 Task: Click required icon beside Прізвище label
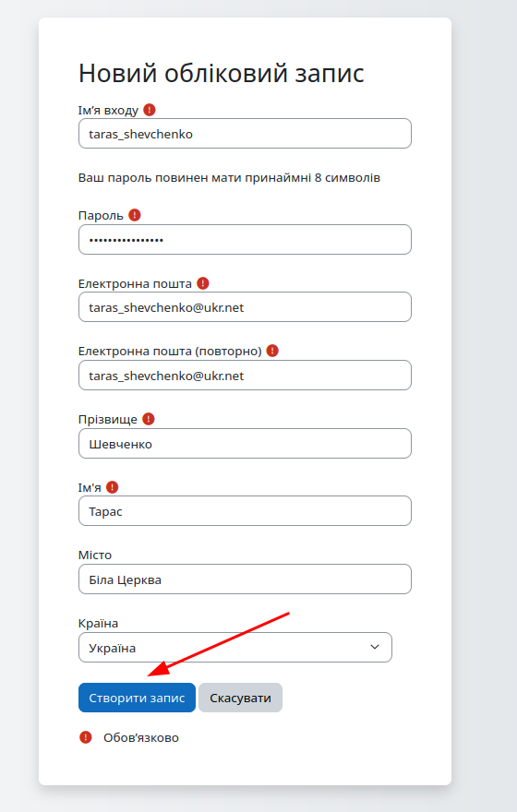click(x=149, y=419)
